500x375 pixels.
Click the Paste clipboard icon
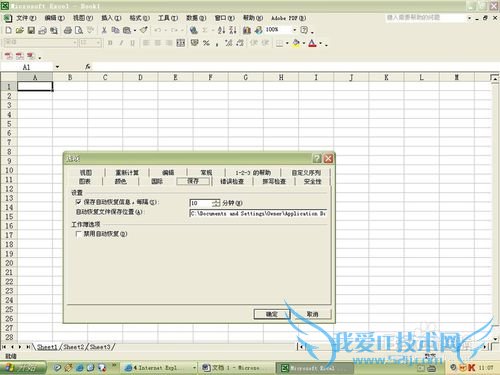click(x=127, y=30)
